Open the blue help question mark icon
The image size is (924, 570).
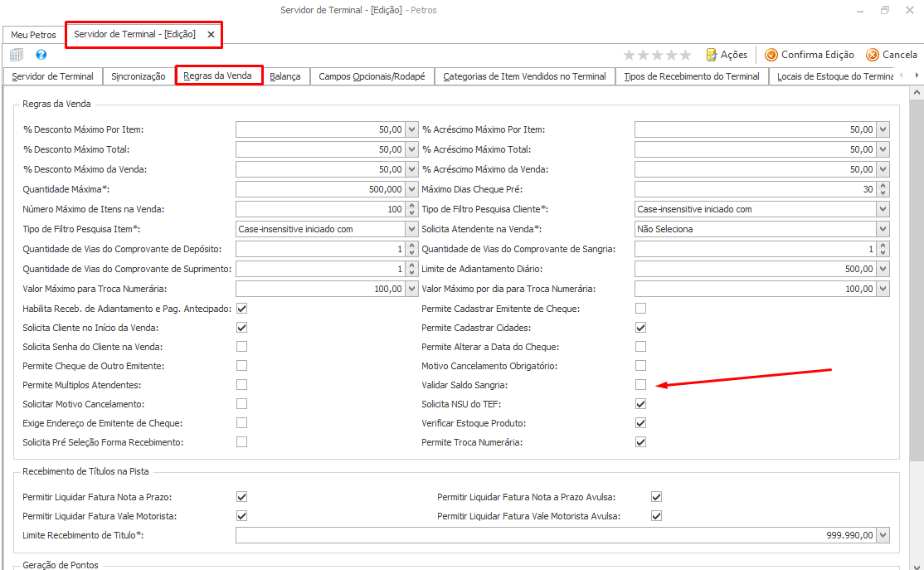coord(41,55)
